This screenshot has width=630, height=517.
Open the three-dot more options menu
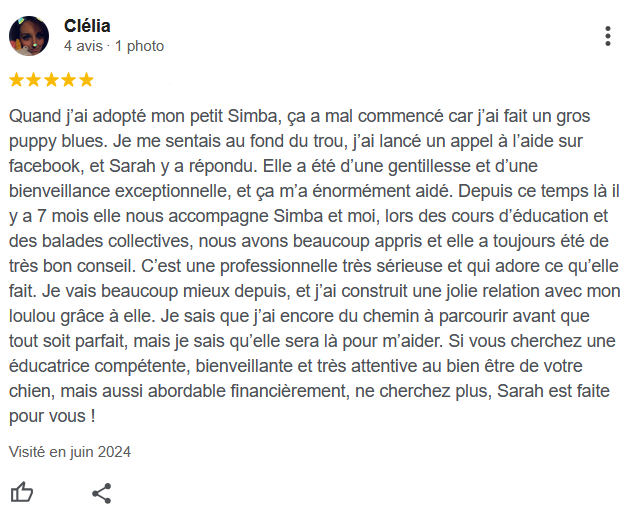coord(607,36)
